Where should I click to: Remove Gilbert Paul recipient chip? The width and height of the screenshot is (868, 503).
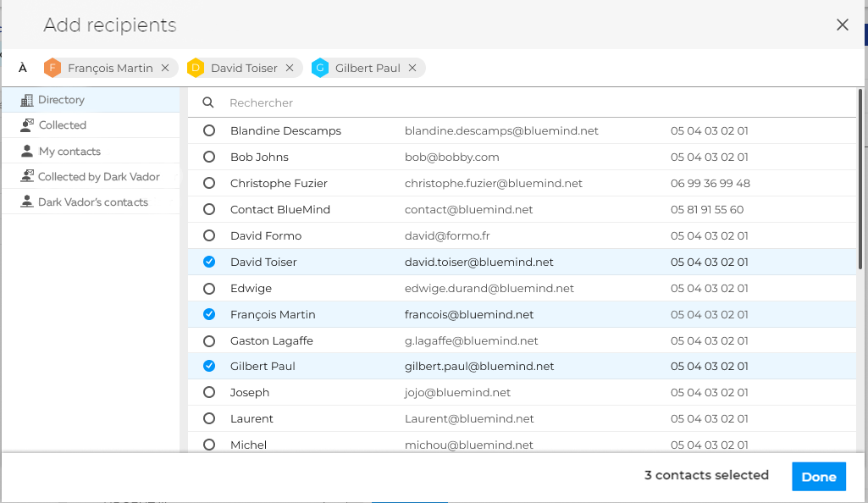412,69
